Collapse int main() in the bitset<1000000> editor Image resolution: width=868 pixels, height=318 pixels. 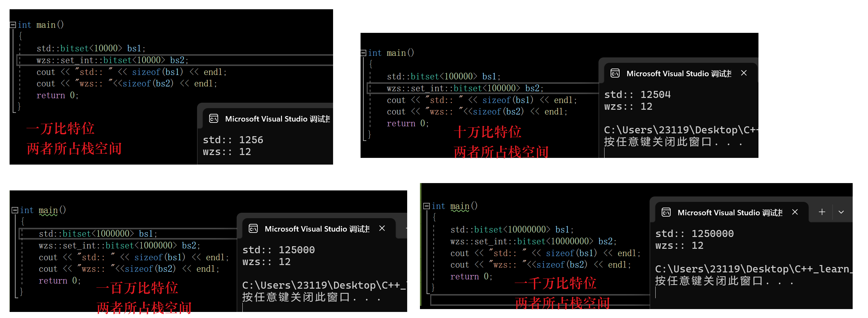(x=15, y=210)
